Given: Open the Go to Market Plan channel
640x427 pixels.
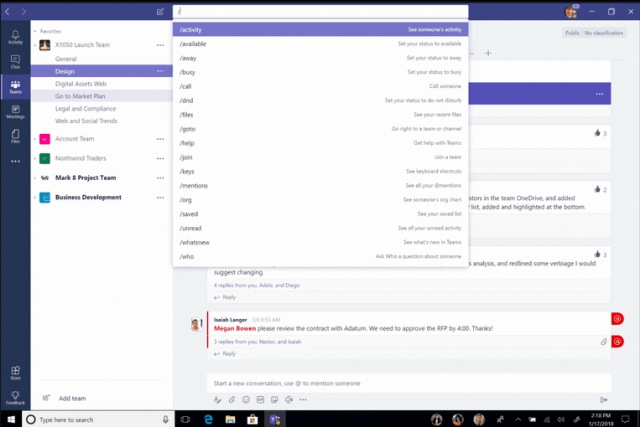Looking at the screenshot, I should pyautogui.click(x=102, y=96).
